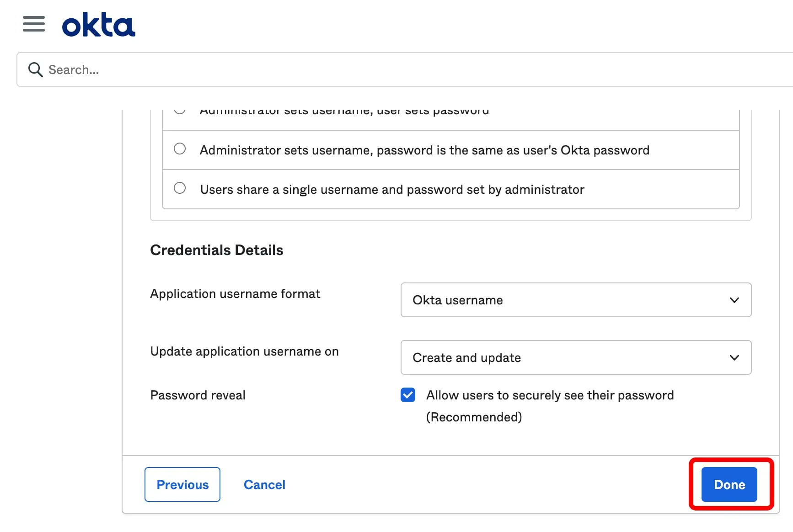Open the Update application username on dropdown

(x=576, y=357)
